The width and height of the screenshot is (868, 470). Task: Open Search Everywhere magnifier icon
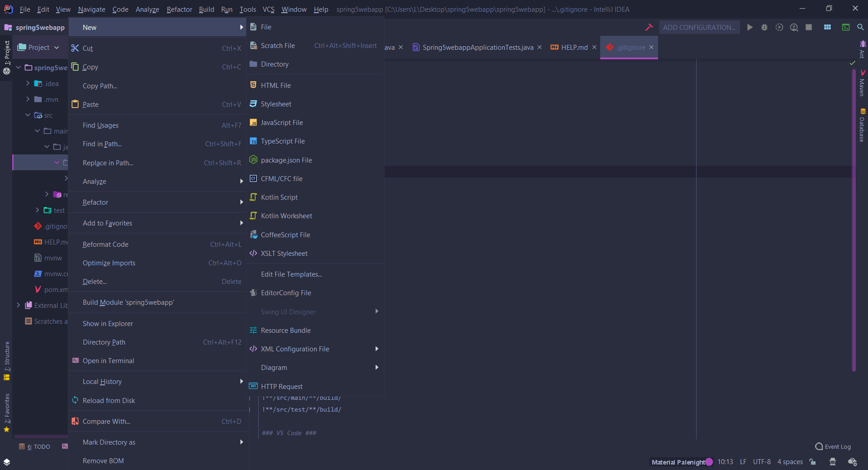click(x=860, y=28)
